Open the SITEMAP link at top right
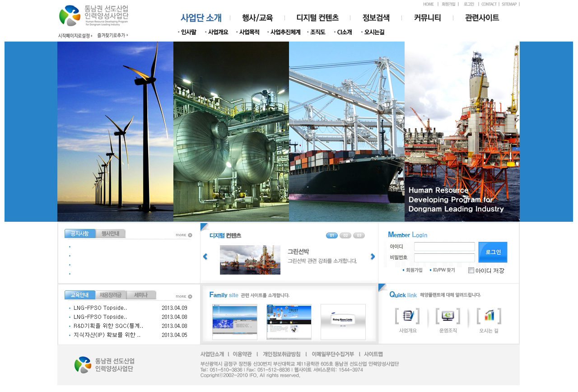The image size is (578, 392). point(509,4)
